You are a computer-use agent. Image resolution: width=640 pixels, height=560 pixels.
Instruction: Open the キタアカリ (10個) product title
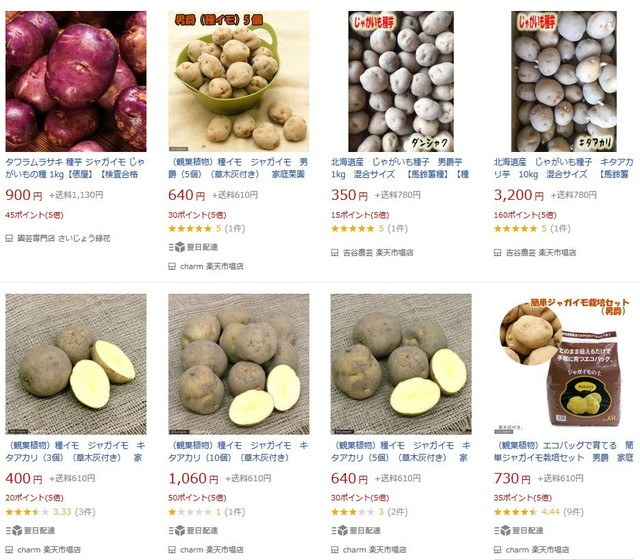[238, 451]
